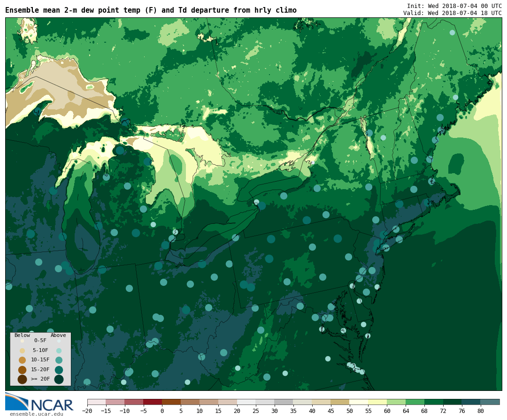
Task: Click the Below 5-10F tan legend circle
Action: tap(23, 351)
